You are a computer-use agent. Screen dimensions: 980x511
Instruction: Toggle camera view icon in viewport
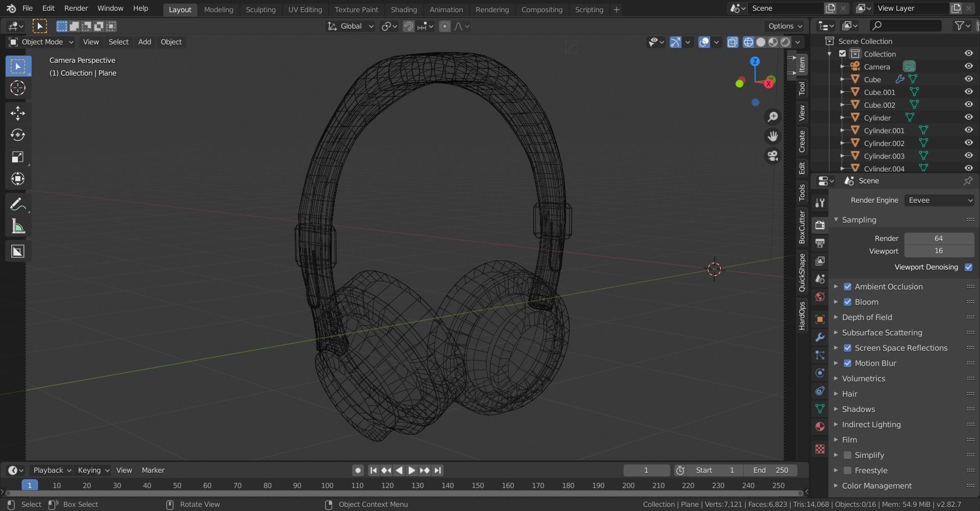[773, 156]
